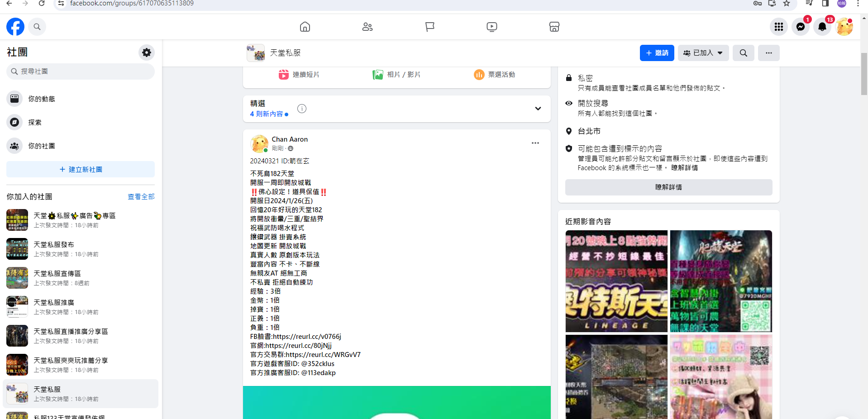Click Chan Aaron's post avatar
Screen dimensions: 868x419
pyautogui.click(x=259, y=144)
